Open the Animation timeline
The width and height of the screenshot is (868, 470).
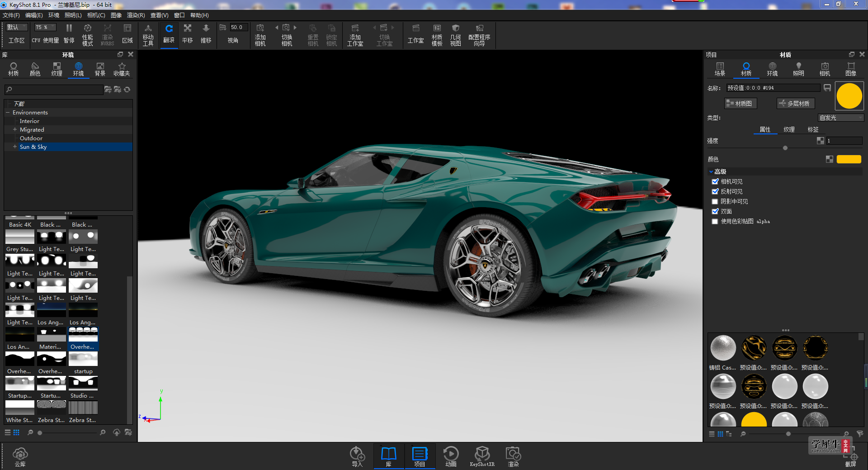(451, 456)
